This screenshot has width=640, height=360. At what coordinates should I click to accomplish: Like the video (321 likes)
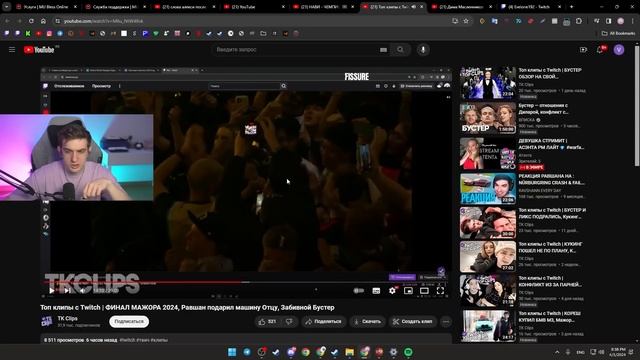(268, 322)
